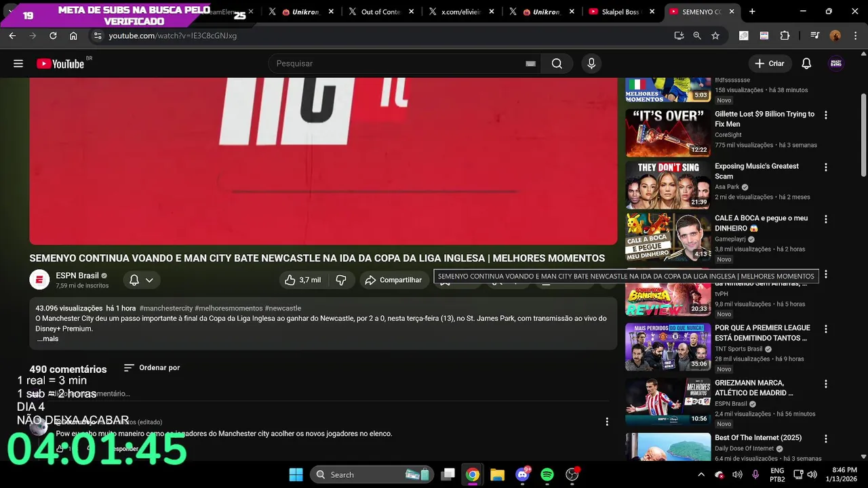Open the #manchestercity hashtag
The width and height of the screenshot is (868, 488).
click(x=166, y=308)
